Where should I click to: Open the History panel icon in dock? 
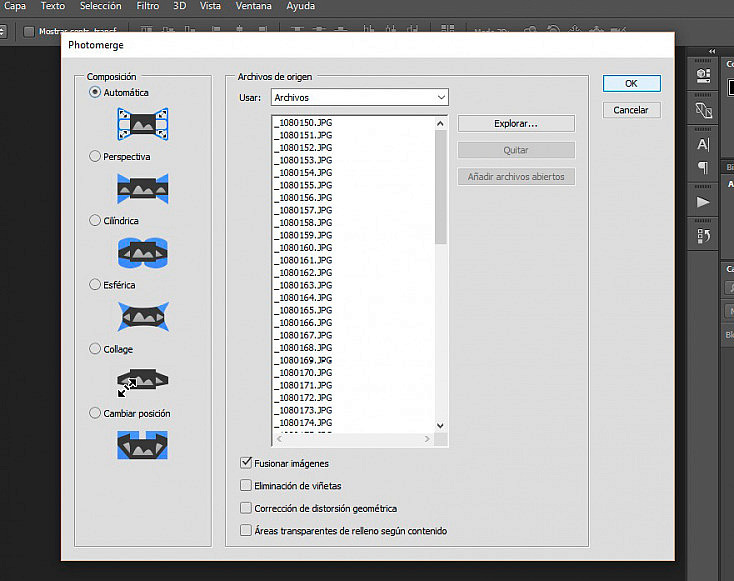(703, 236)
